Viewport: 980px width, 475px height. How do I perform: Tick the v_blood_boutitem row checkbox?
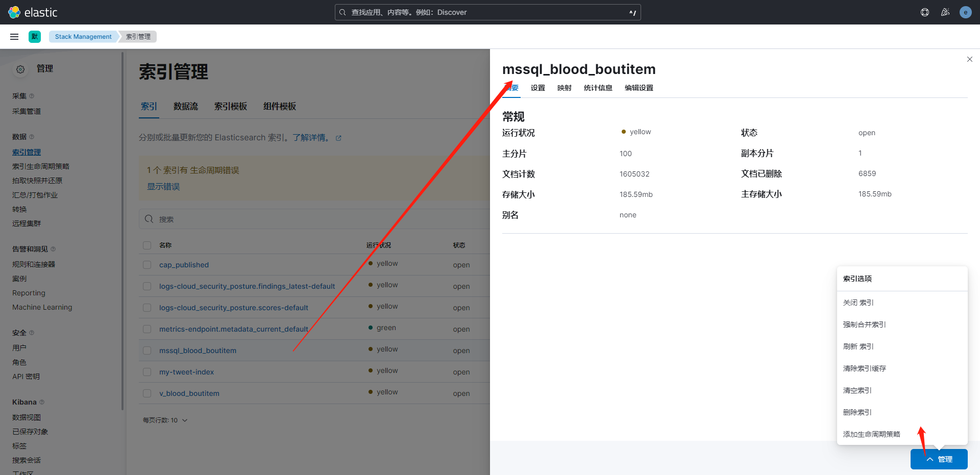147,393
